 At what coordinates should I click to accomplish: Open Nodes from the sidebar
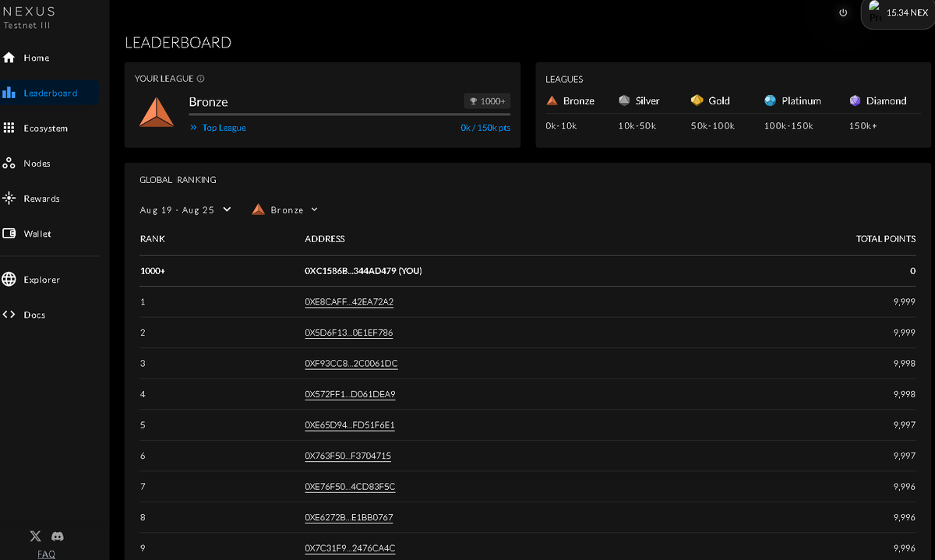(x=37, y=164)
